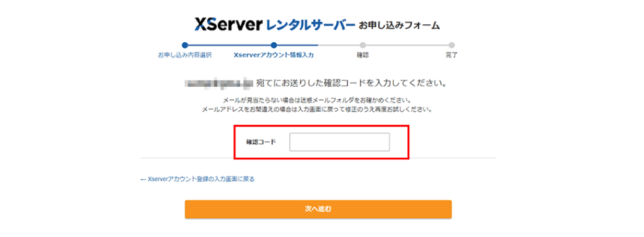Click the メールアドレスをお間違えの場合 notice line
The image size is (644, 237).
317,110
